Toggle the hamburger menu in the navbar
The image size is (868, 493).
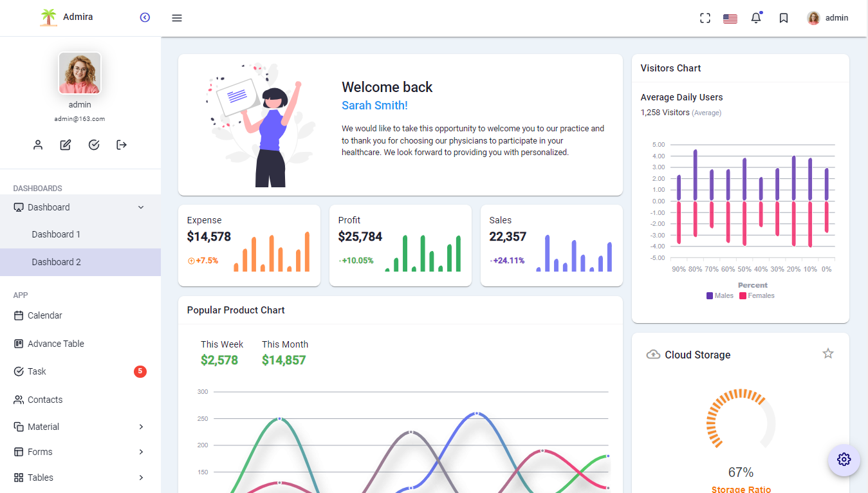pos(177,17)
